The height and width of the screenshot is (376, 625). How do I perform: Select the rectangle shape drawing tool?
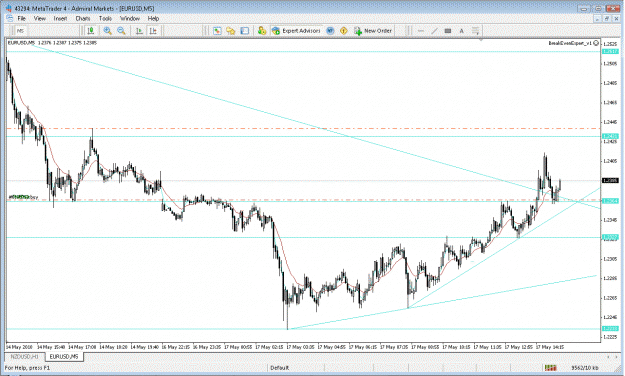pos(448,31)
